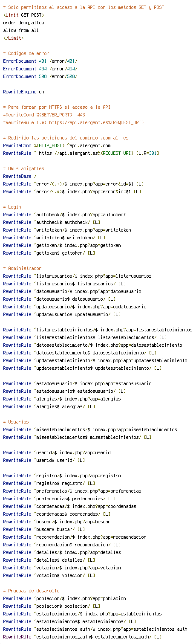Click the '# Usuarios' comment line
196x644 pixels.
(16, 422)
